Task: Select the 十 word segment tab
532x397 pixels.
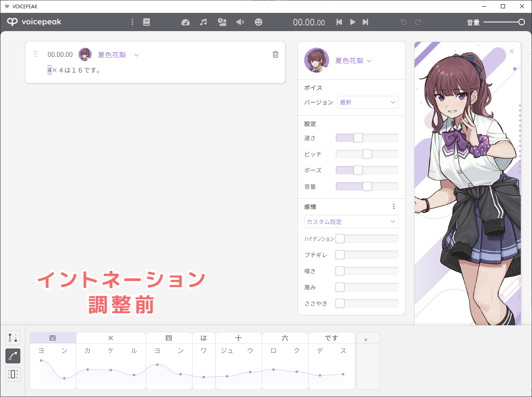Action: [x=239, y=338]
